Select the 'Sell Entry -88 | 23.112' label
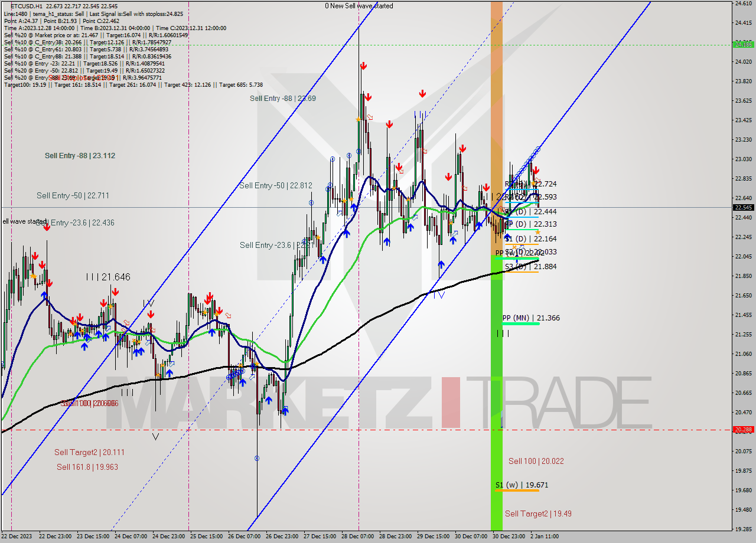This screenshot has height=543, width=756. point(80,156)
